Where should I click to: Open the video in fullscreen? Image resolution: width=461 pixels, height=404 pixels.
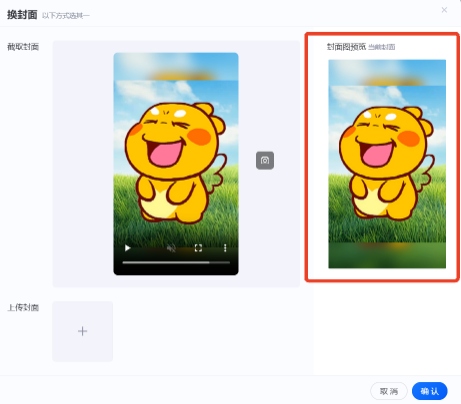[198, 248]
